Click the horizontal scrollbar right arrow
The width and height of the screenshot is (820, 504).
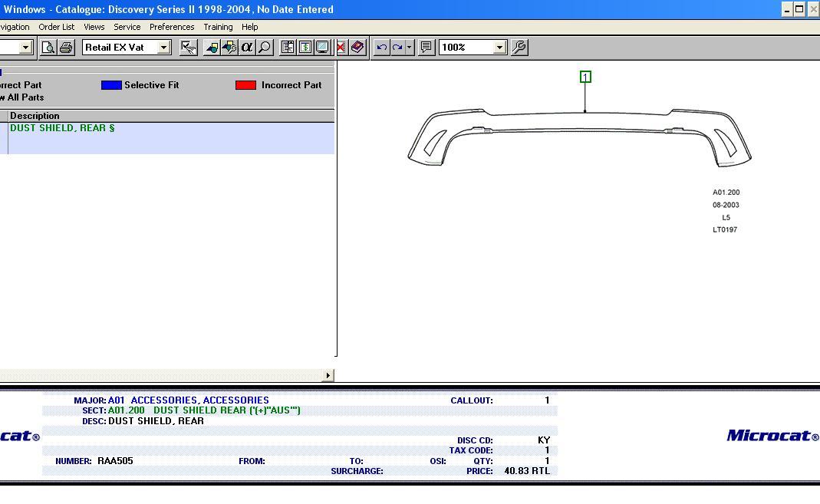click(x=328, y=375)
